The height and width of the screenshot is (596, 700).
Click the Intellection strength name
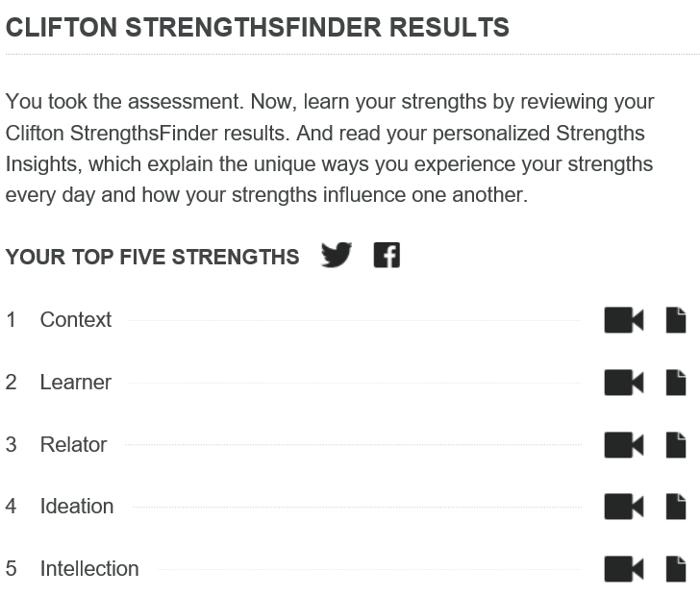(x=88, y=569)
